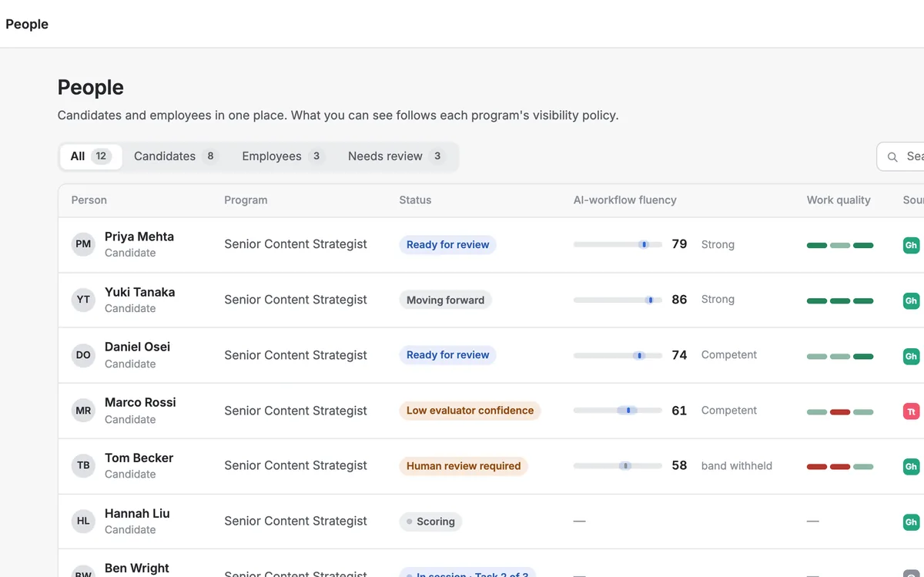Click Daniel Osei's work quality bars
The image size is (924, 577).
click(840, 357)
